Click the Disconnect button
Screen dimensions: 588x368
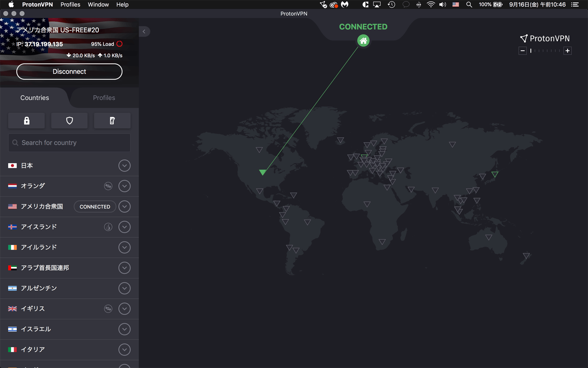69,71
